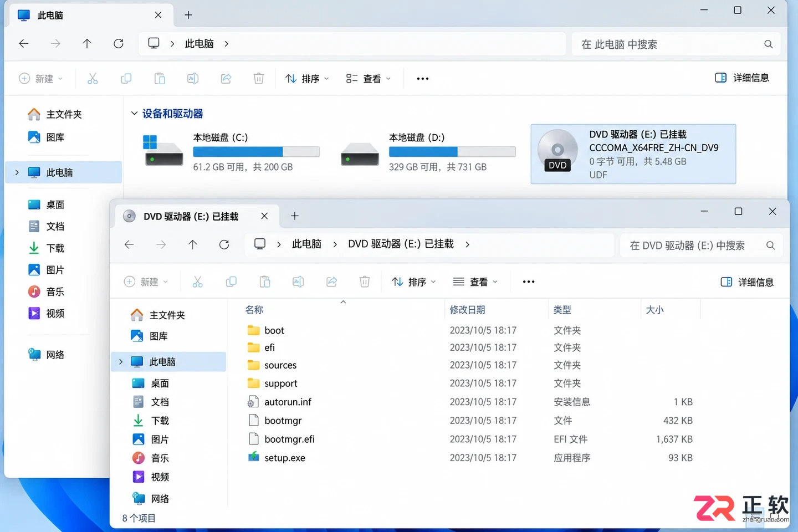Click Rename icon in 此电脑 window toolbar

pyautogui.click(x=193, y=79)
